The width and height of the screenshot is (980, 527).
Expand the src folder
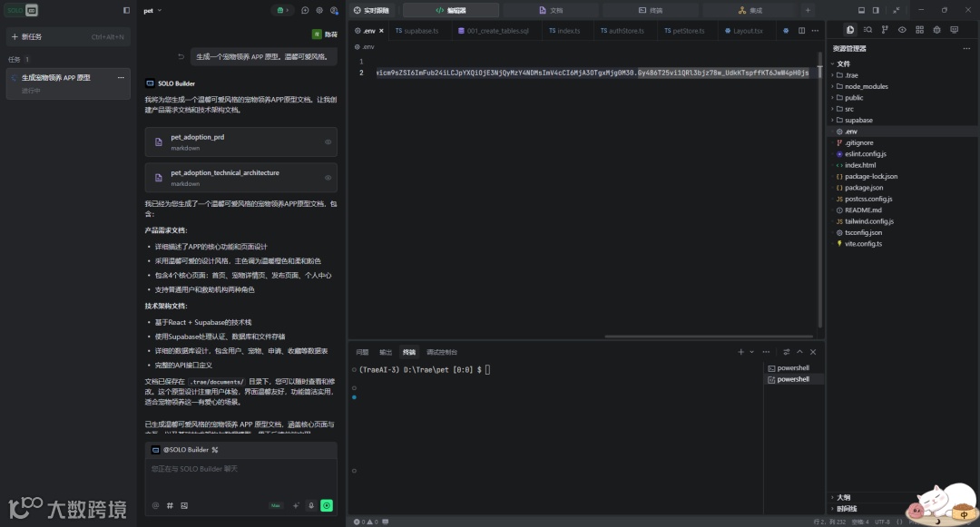[x=903, y=109]
